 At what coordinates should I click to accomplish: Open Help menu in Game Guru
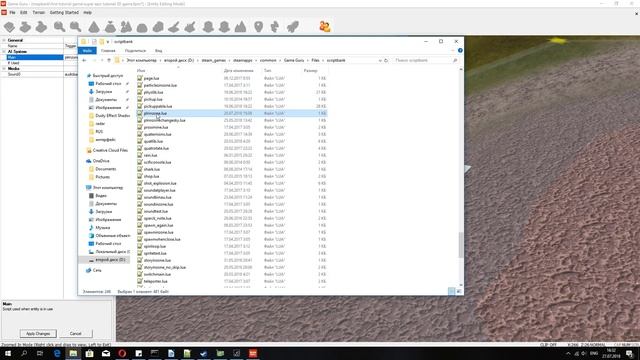coord(87,13)
